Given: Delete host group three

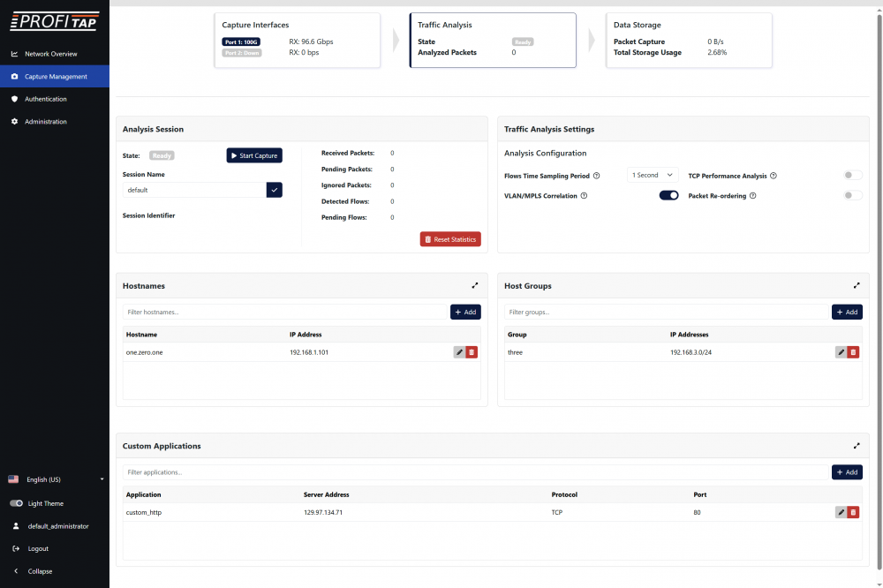Looking at the screenshot, I should tap(853, 352).
